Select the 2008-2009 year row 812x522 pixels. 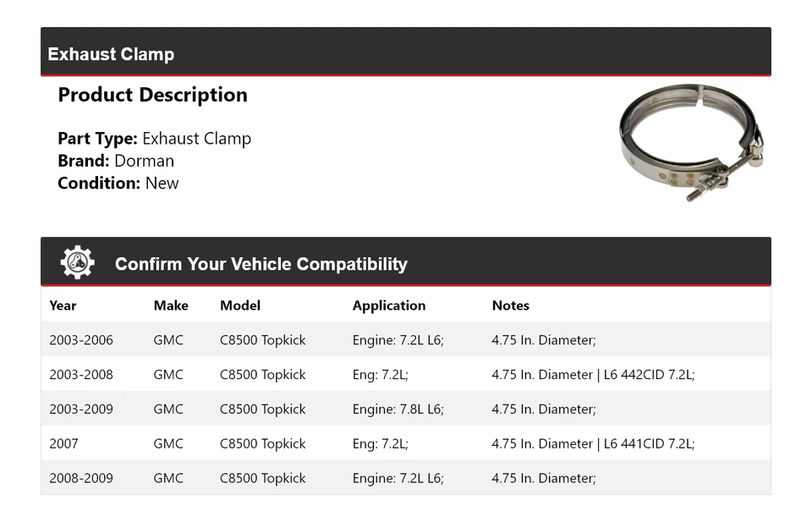(x=81, y=478)
